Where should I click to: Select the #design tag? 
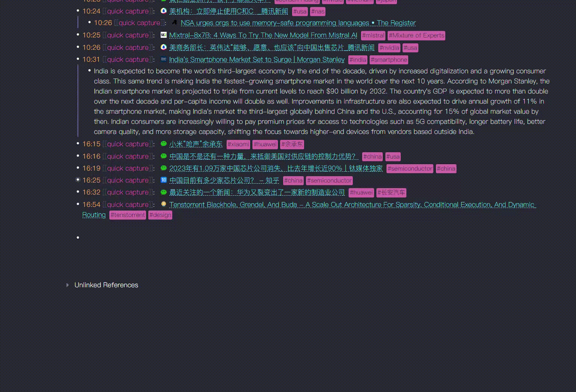point(160,215)
